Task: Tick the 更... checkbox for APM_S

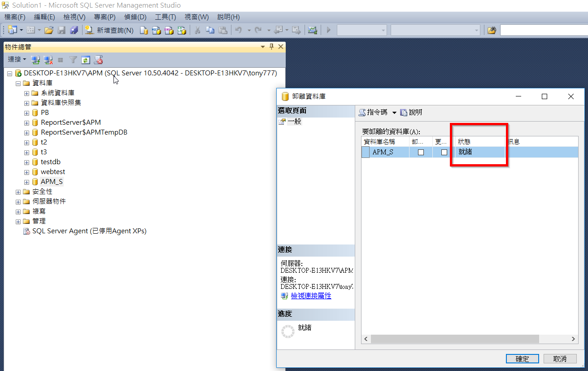Action: [x=444, y=152]
